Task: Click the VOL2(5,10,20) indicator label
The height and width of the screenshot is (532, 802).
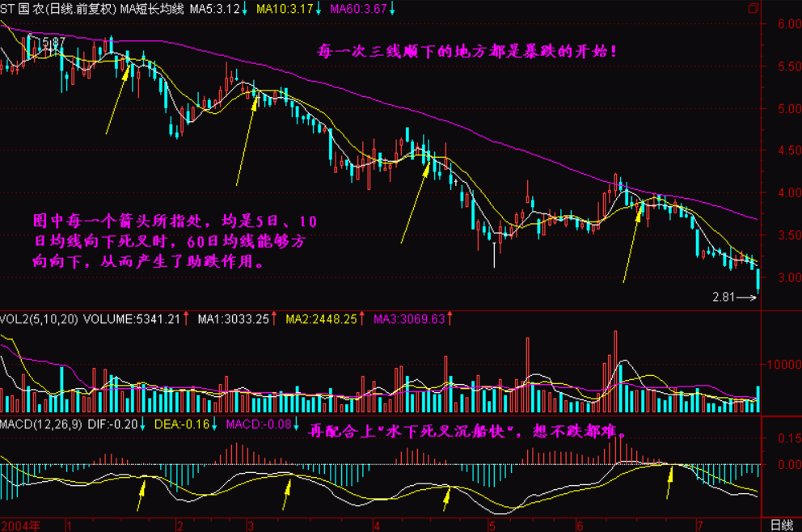Action: click(x=36, y=320)
